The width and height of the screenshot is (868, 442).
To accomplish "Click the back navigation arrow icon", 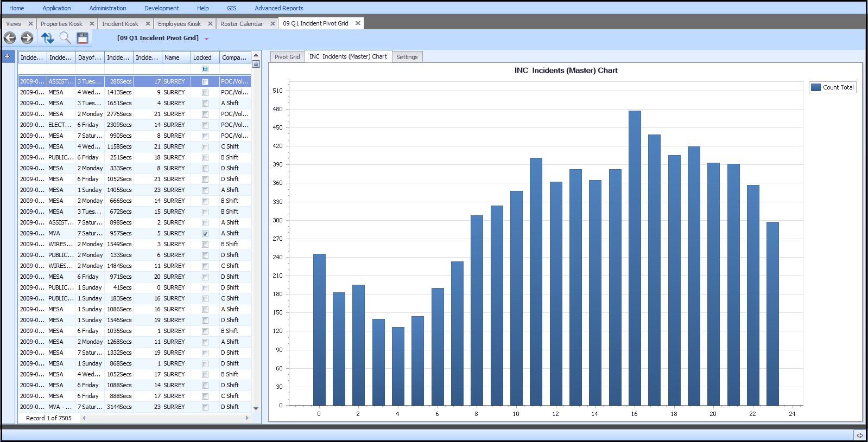I will [x=10, y=38].
